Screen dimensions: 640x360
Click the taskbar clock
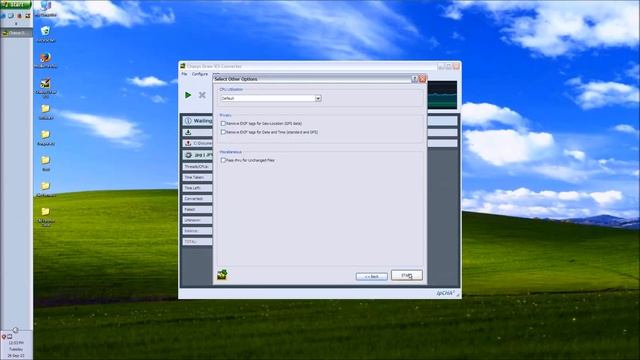click(16, 349)
